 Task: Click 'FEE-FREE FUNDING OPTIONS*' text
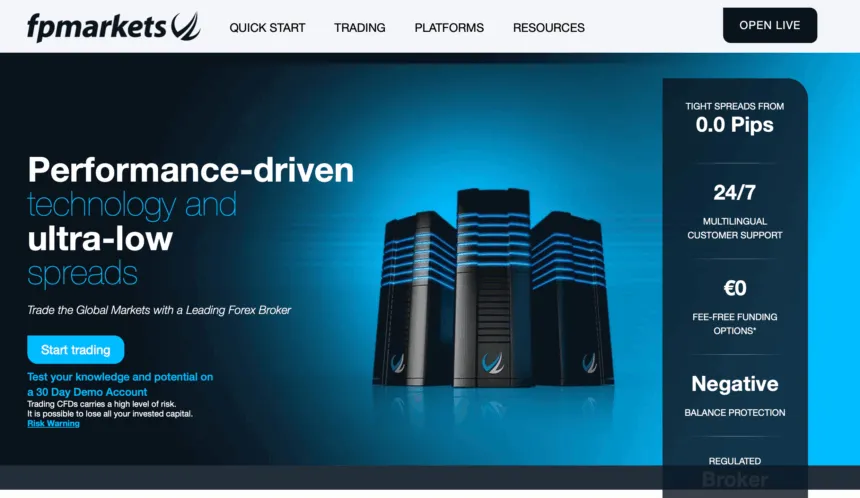tap(734, 324)
